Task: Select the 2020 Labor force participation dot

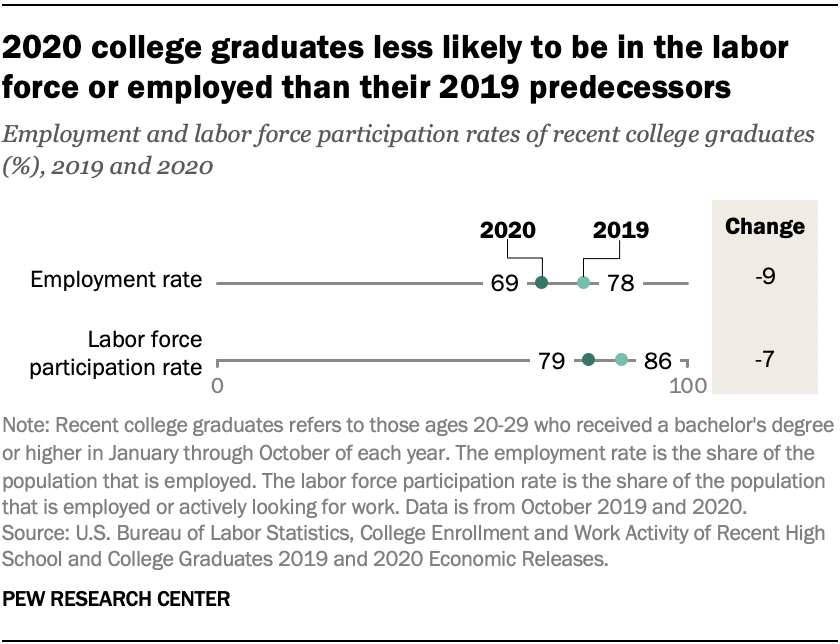Action: tap(588, 360)
